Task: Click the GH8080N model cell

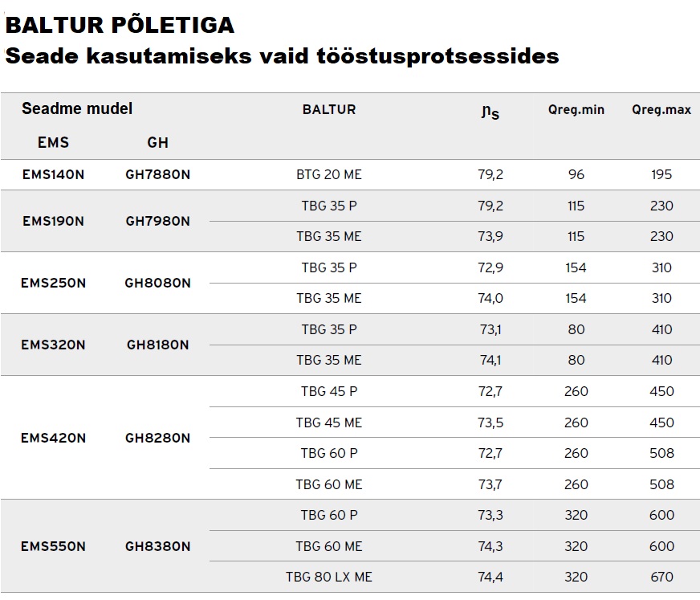Action: [158, 283]
